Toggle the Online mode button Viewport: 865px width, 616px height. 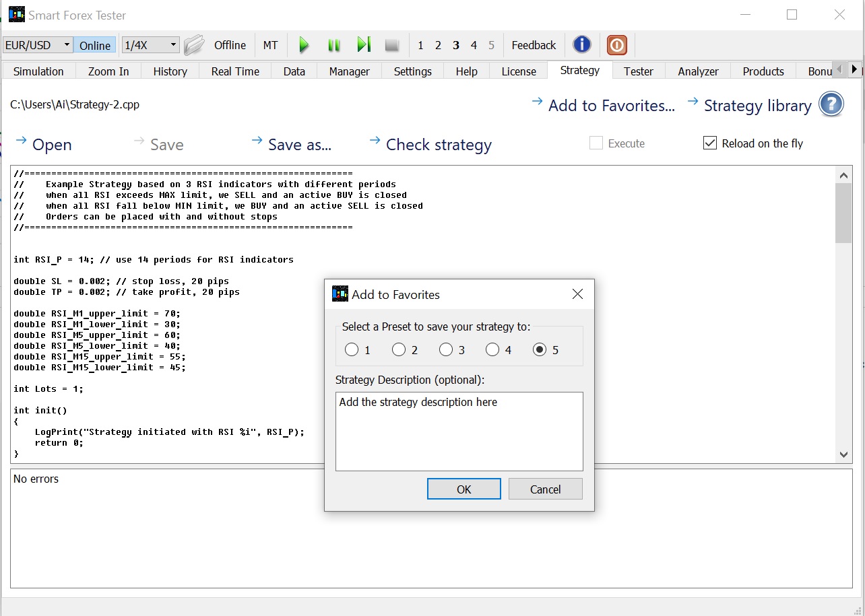point(95,45)
